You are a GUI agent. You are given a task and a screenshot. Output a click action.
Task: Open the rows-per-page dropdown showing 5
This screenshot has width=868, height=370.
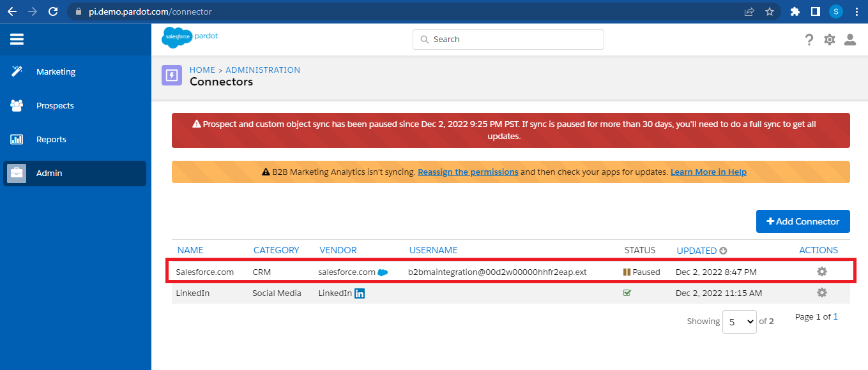[740, 322]
